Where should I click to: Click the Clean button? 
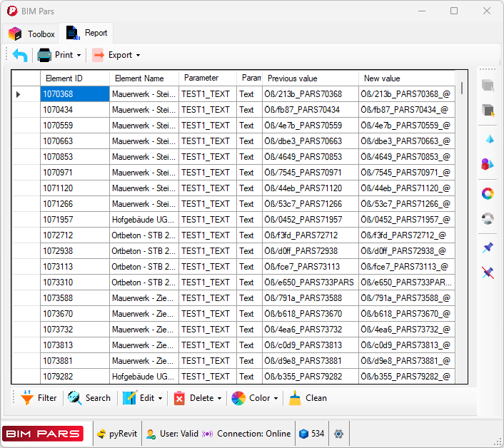click(308, 398)
